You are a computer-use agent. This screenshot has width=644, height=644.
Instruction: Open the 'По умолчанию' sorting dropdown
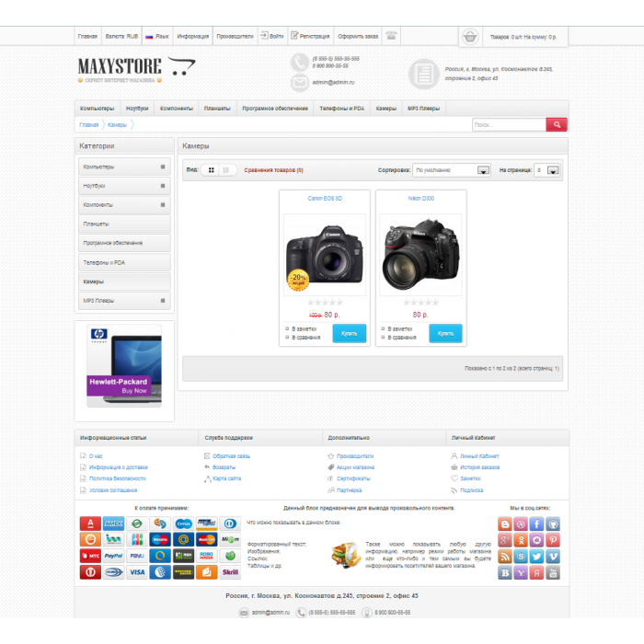pos(452,170)
